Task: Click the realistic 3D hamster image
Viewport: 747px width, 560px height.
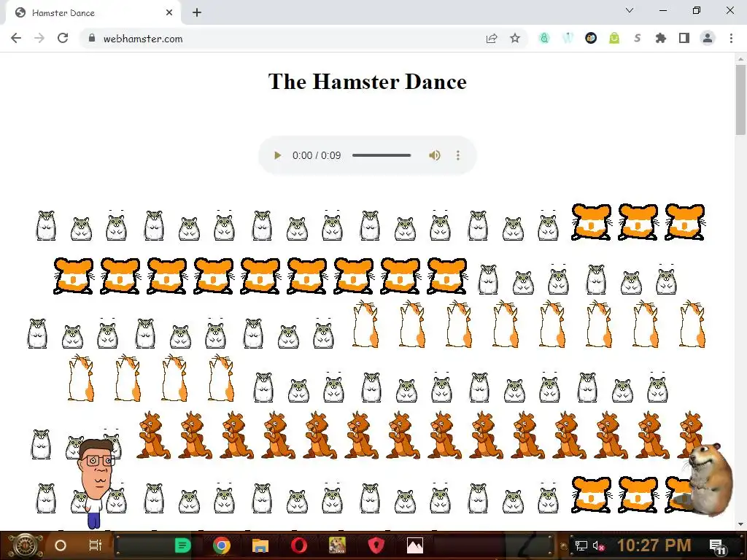Action: (707, 480)
